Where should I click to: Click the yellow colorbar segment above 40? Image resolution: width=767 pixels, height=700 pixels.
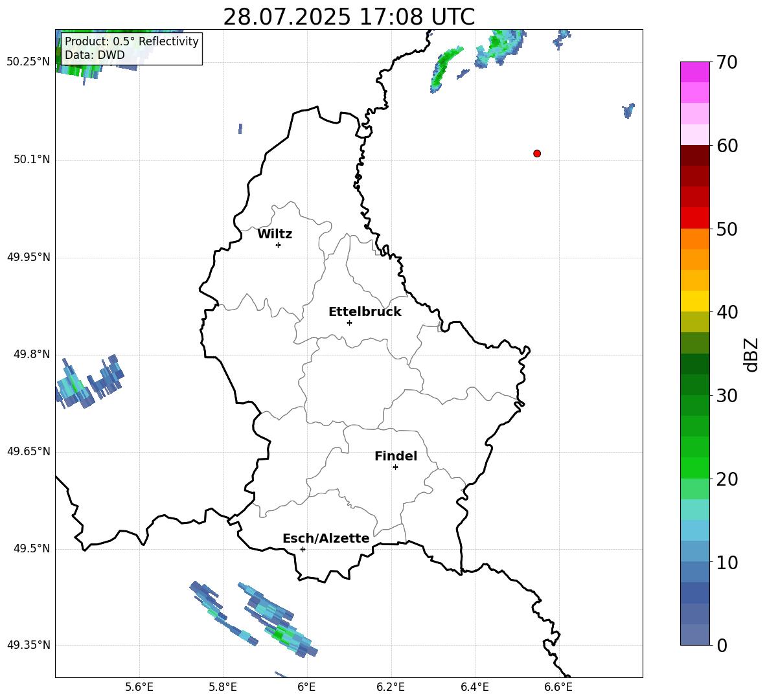(x=694, y=301)
